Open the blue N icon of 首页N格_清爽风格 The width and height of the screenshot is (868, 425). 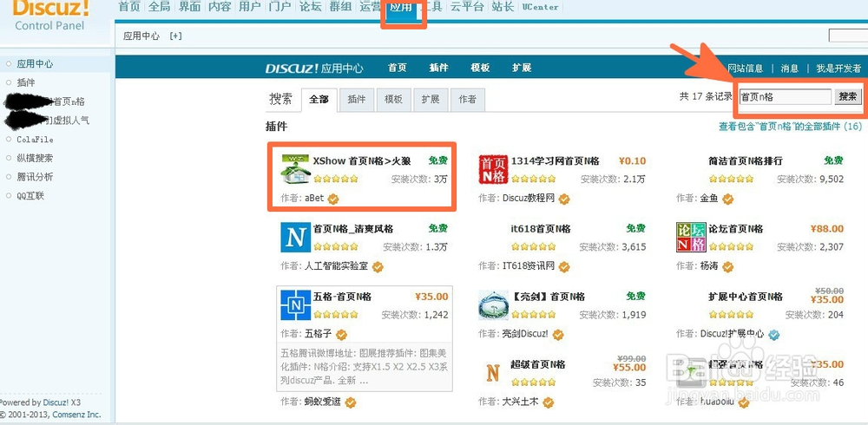point(295,238)
